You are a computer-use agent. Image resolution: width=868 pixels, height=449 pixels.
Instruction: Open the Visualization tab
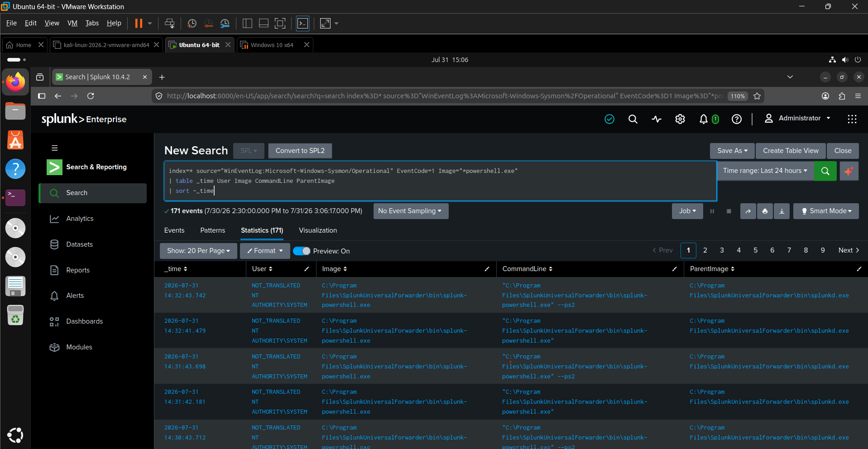318,230
